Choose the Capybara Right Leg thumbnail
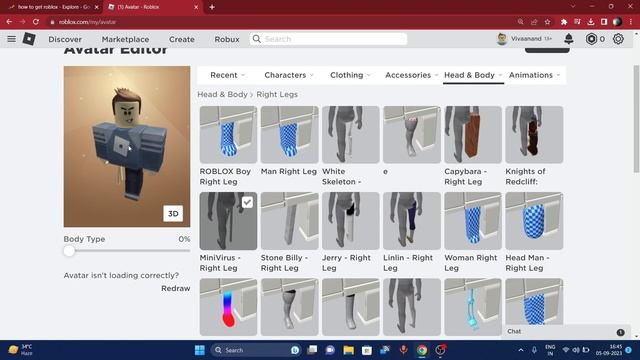 coord(473,135)
